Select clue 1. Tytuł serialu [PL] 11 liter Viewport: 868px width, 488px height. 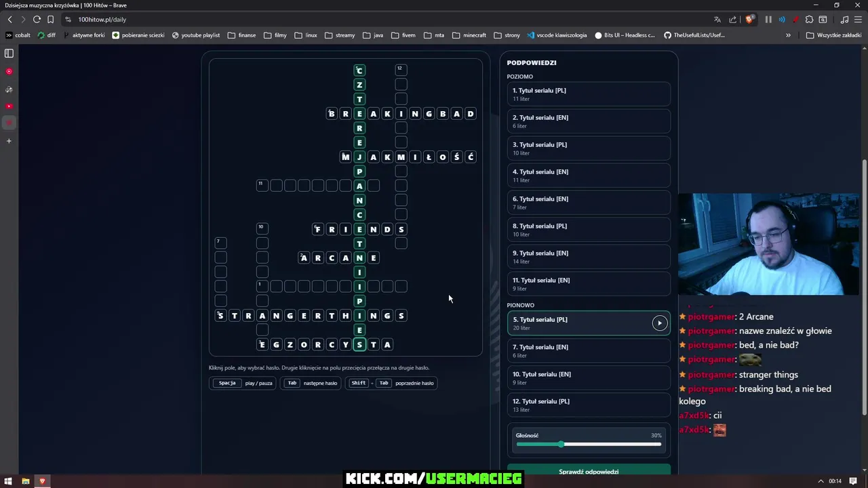(589, 94)
